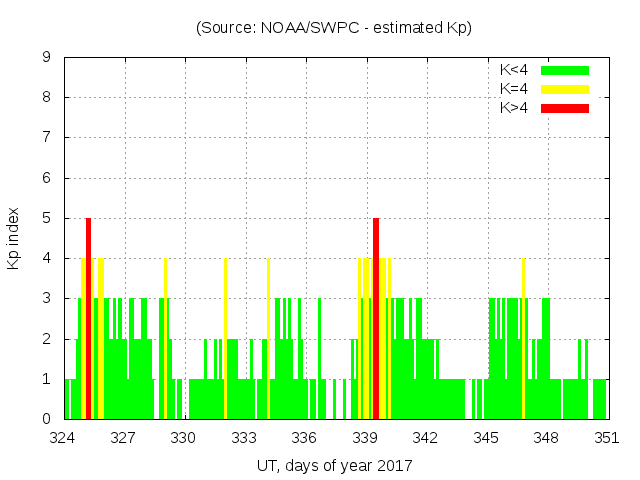Click the 336 x-axis tick label
640x480 pixels.
305,437
